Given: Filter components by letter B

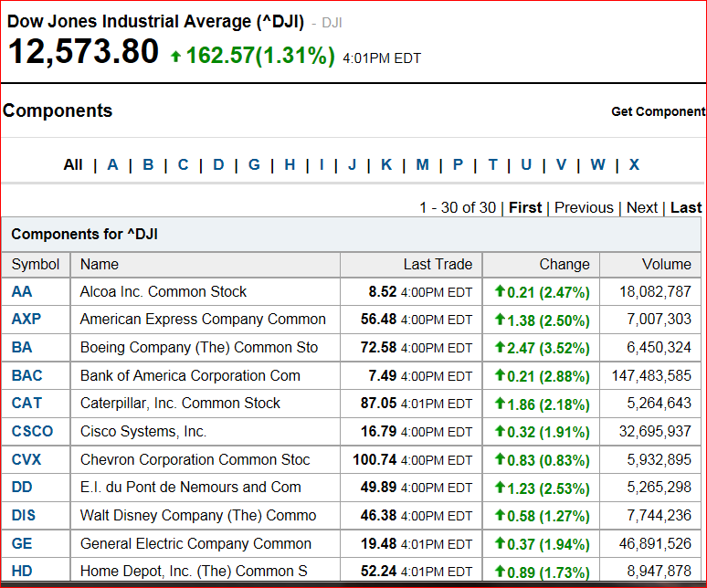Looking at the screenshot, I should tap(148, 164).
